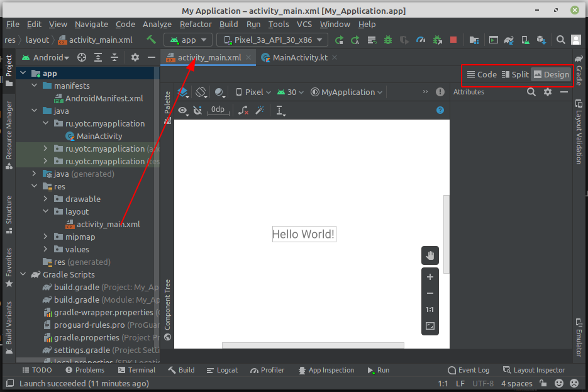This screenshot has width=588, height=392.
Task: Click the zoom in plus button
Action: 430,277
